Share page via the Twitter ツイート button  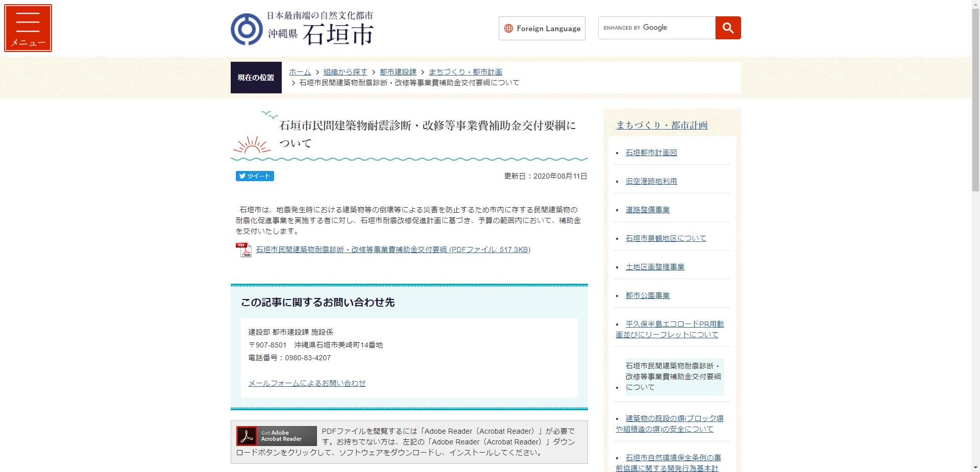tap(255, 176)
